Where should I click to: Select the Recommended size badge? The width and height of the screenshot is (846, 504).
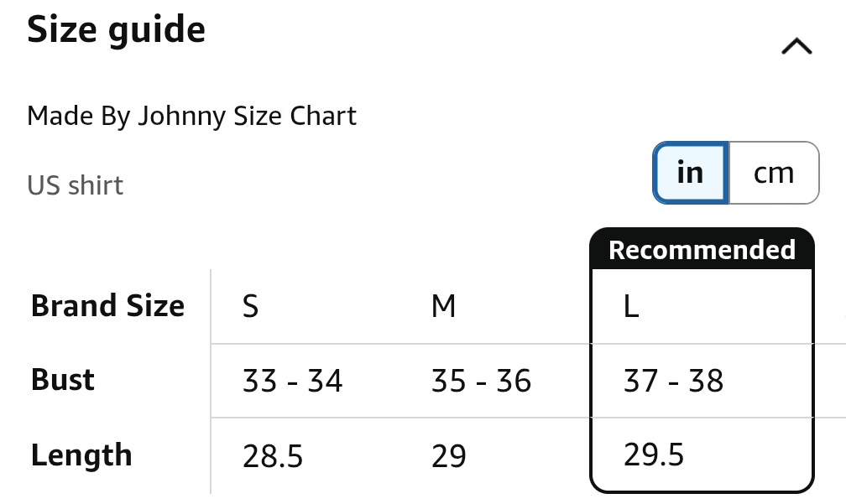point(702,250)
